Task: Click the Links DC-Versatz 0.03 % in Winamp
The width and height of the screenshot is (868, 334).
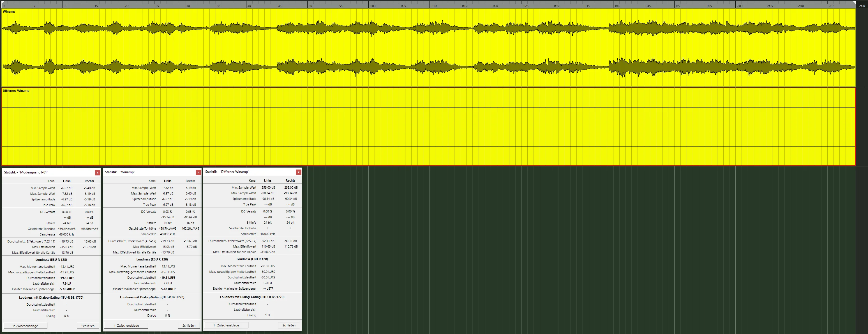Action: (167, 212)
